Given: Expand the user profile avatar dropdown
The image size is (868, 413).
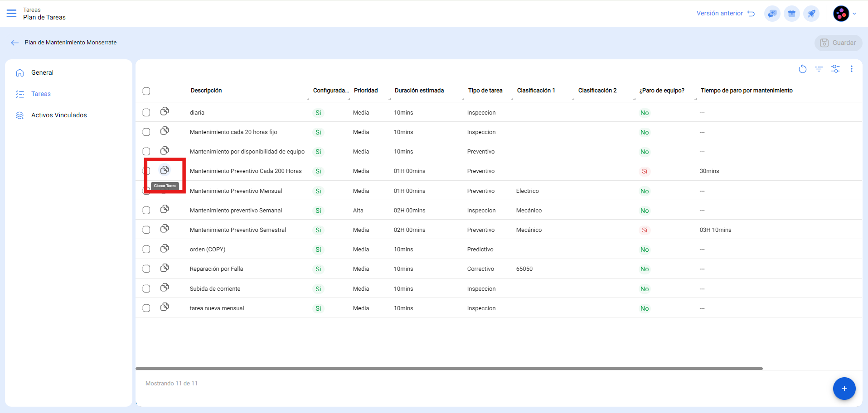Looking at the screenshot, I should [x=844, y=14].
